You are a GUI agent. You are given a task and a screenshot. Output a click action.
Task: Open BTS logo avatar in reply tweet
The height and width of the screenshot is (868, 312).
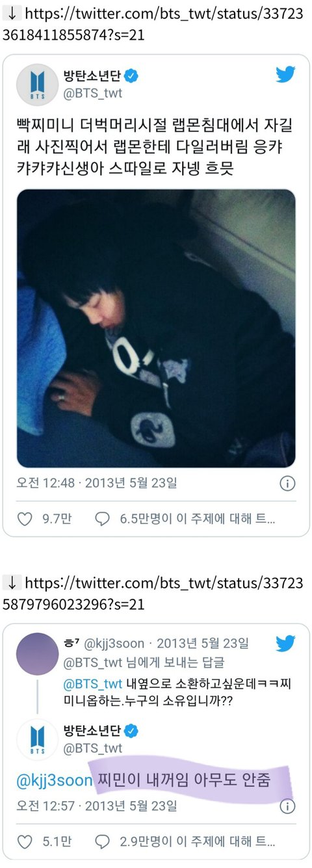pyautogui.click(x=37, y=740)
